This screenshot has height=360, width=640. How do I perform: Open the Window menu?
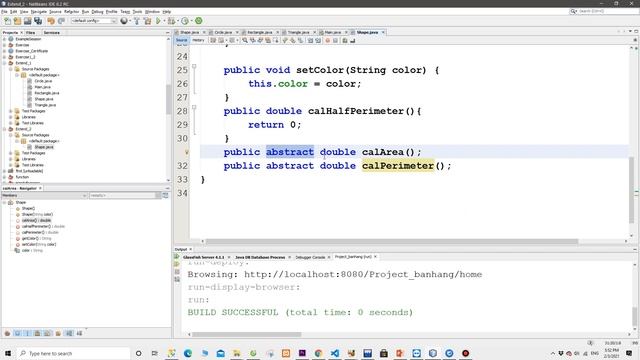pyautogui.click(x=152, y=12)
